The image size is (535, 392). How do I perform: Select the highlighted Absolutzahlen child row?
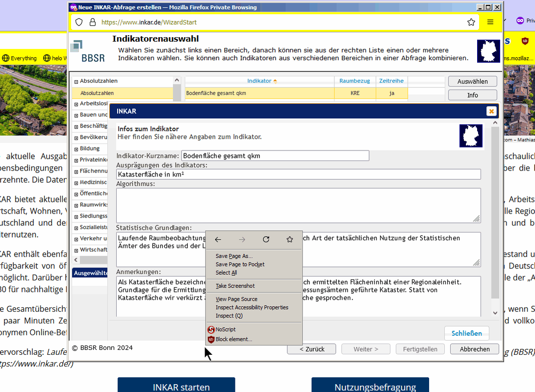tap(123, 93)
